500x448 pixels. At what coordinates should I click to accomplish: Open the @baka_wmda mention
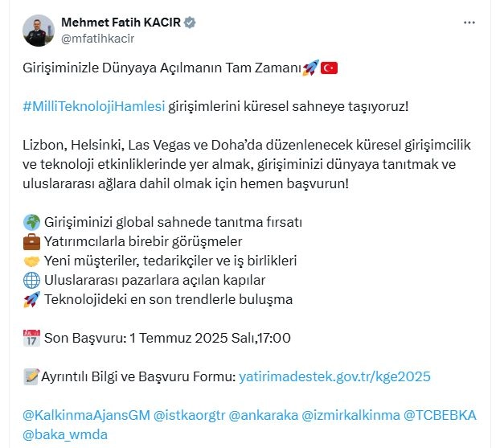64,434
